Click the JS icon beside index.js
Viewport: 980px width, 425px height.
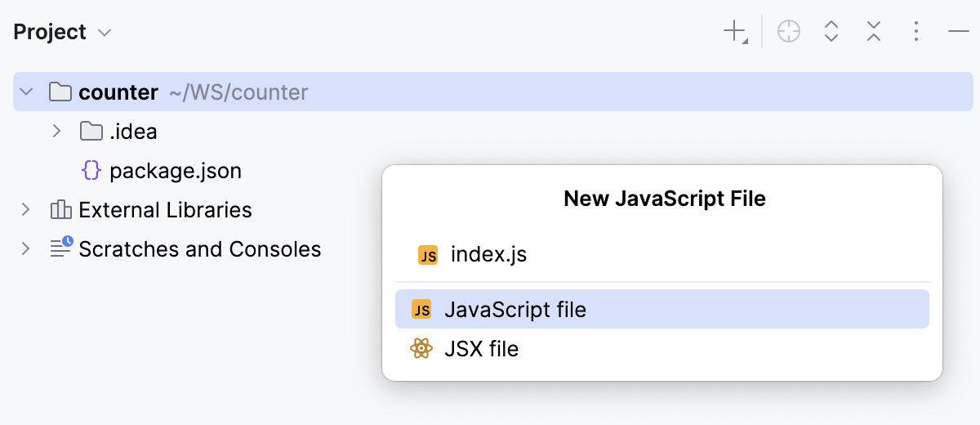pyautogui.click(x=428, y=255)
